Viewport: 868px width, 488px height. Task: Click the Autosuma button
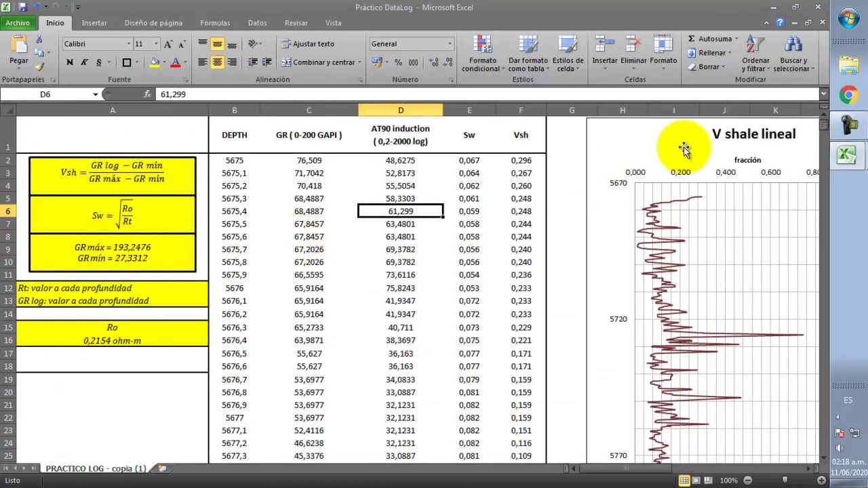point(709,39)
